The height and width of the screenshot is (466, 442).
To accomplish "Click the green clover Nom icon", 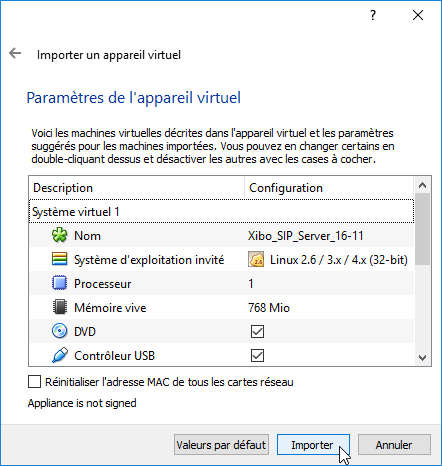I will 60,236.
